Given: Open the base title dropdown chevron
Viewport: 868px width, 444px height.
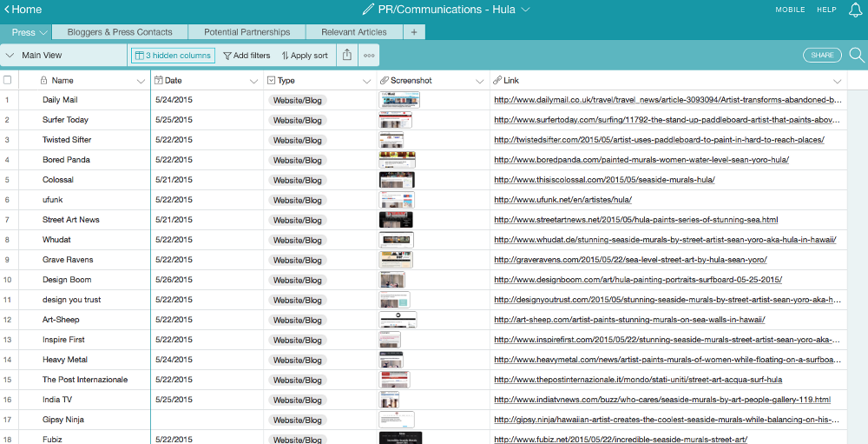Looking at the screenshot, I should point(526,10).
